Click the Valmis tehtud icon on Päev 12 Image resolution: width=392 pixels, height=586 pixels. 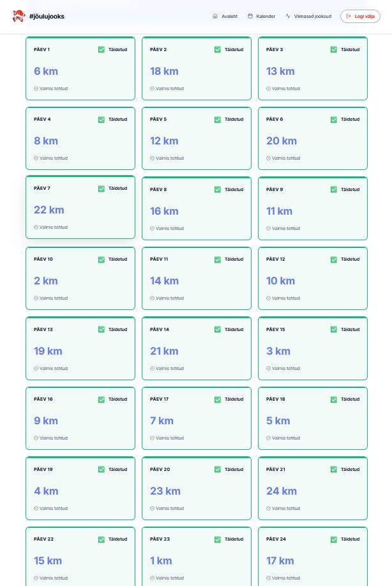click(268, 298)
